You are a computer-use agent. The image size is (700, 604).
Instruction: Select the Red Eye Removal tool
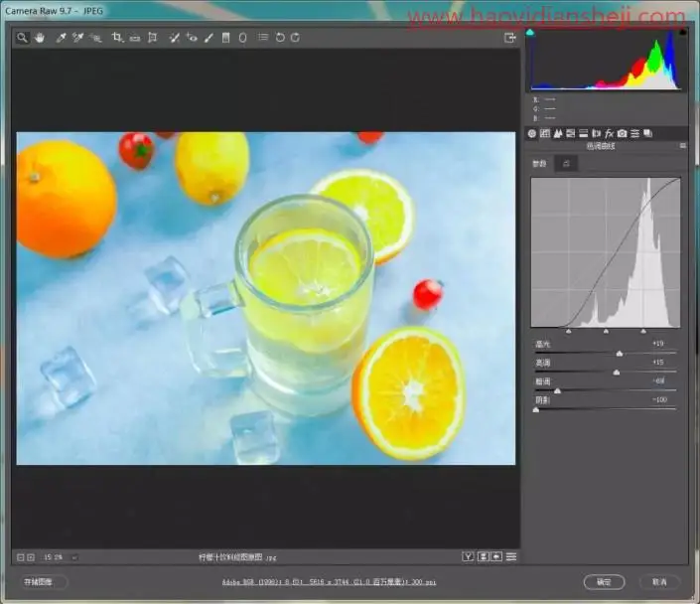pyautogui.click(x=192, y=38)
